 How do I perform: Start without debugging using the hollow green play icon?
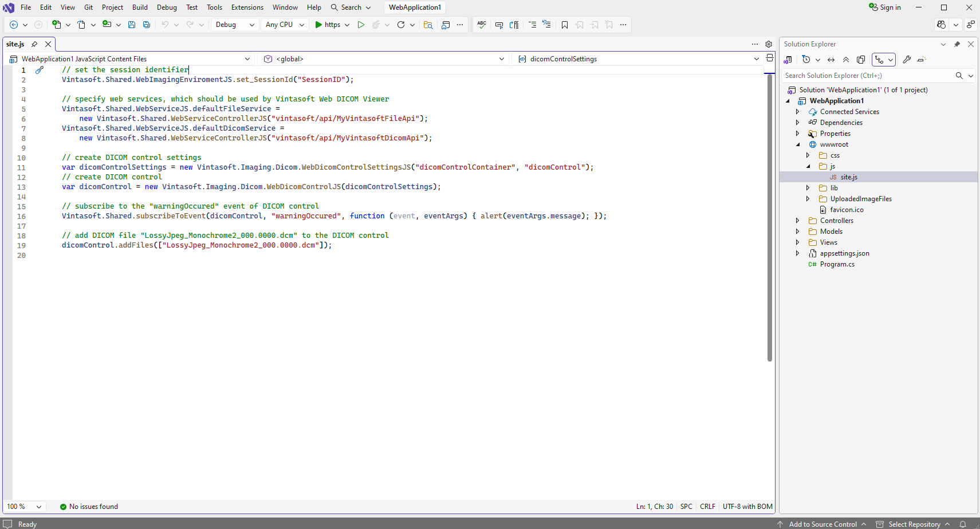[361, 25]
